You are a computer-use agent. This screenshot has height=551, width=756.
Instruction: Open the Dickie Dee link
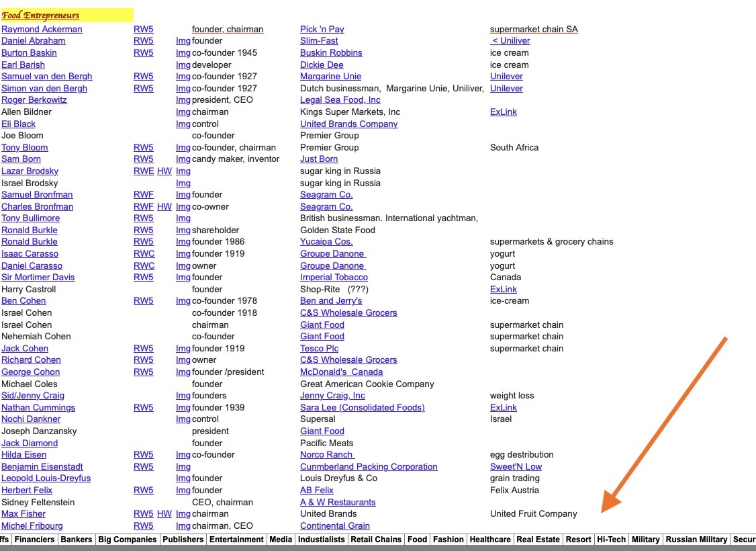point(322,65)
